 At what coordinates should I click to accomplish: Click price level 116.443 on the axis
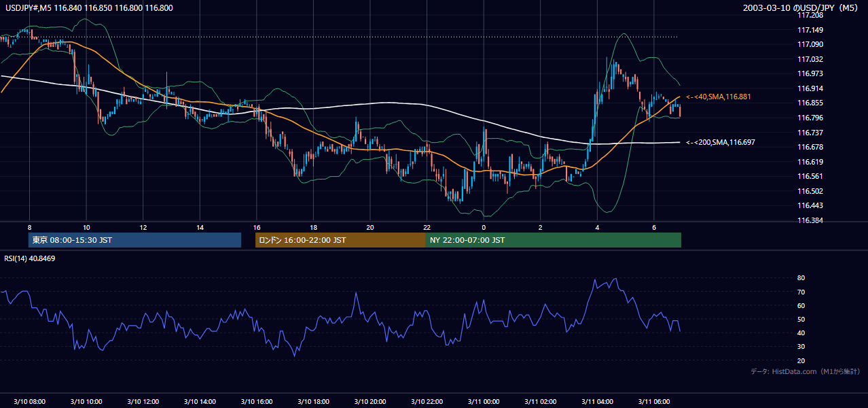(810, 205)
